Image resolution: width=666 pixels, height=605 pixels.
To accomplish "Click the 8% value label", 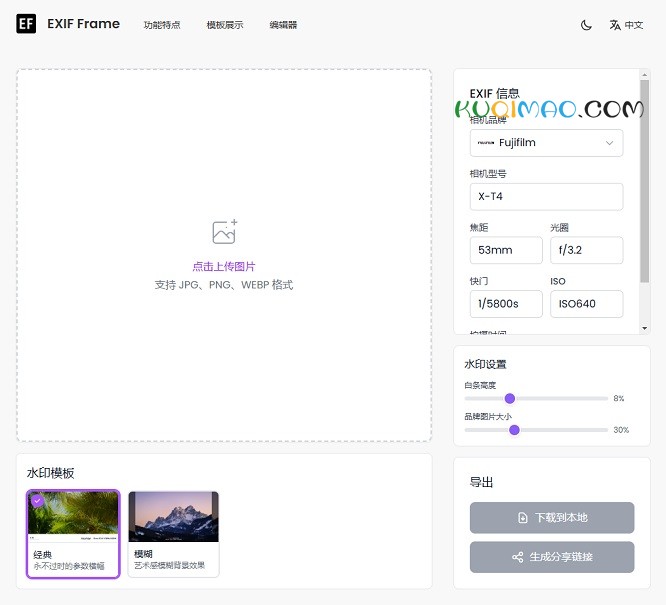I will pos(618,399).
